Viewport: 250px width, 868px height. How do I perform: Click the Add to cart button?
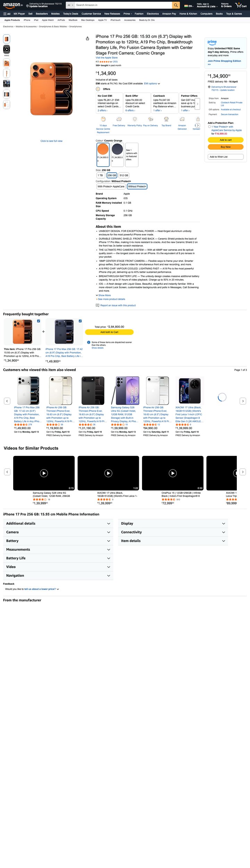[225, 140]
